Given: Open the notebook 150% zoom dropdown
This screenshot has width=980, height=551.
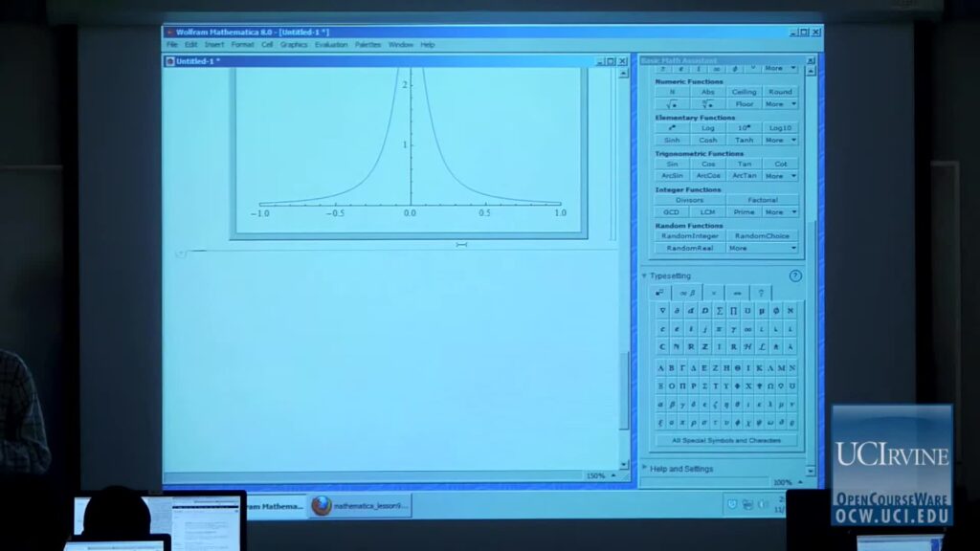Looking at the screenshot, I should tap(613, 476).
